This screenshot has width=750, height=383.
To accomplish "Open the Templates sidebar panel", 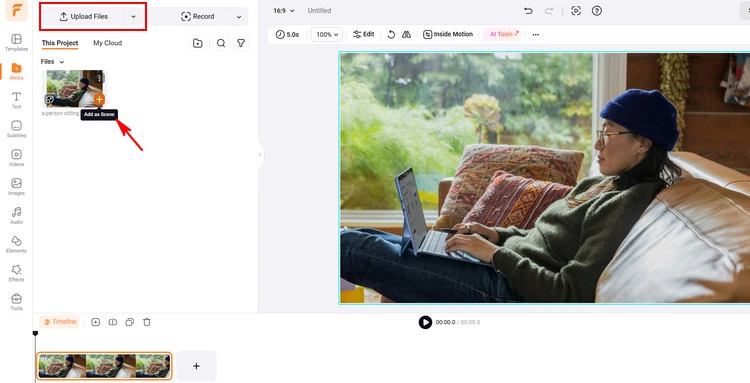I will pos(16,43).
